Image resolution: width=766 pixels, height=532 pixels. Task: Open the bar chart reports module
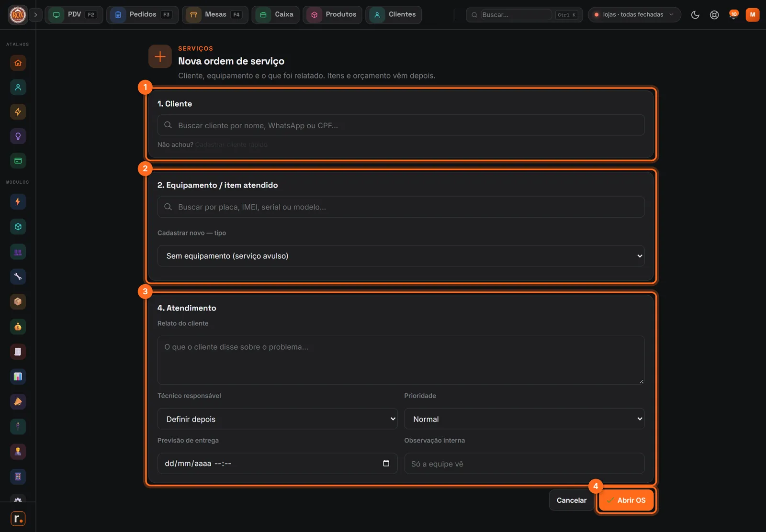coord(18,377)
